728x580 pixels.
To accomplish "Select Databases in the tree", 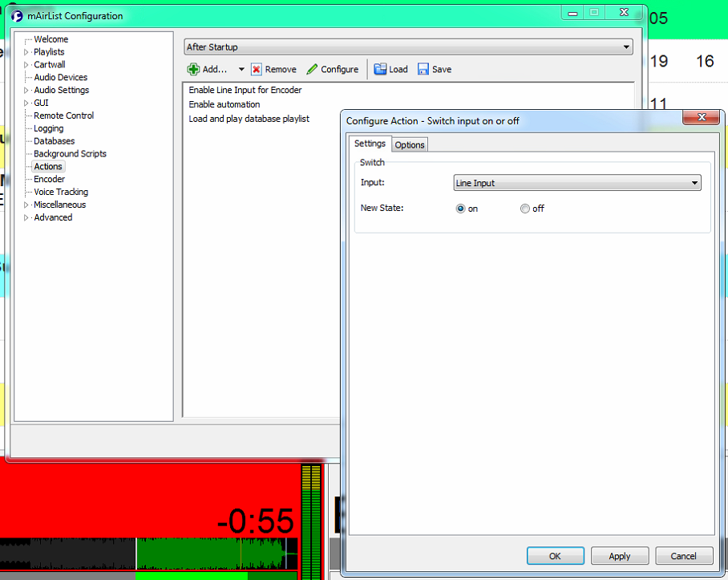I will tap(55, 141).
